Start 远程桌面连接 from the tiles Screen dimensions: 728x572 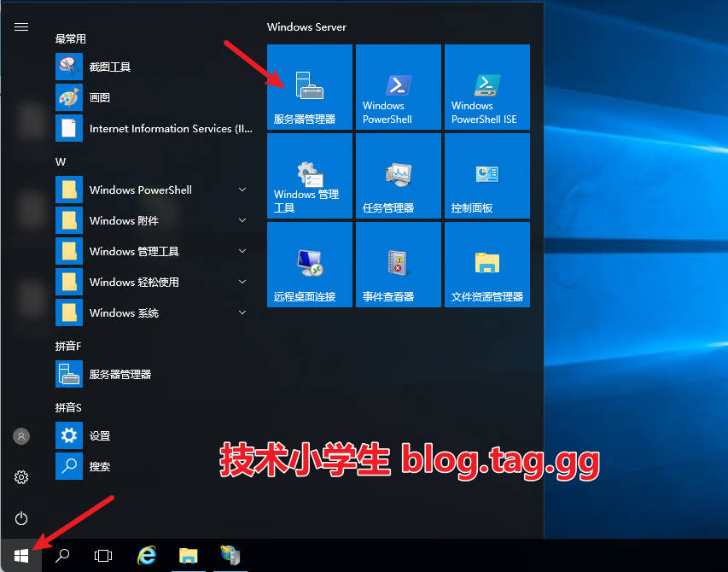pyautogui.click(x=309, y=265)
